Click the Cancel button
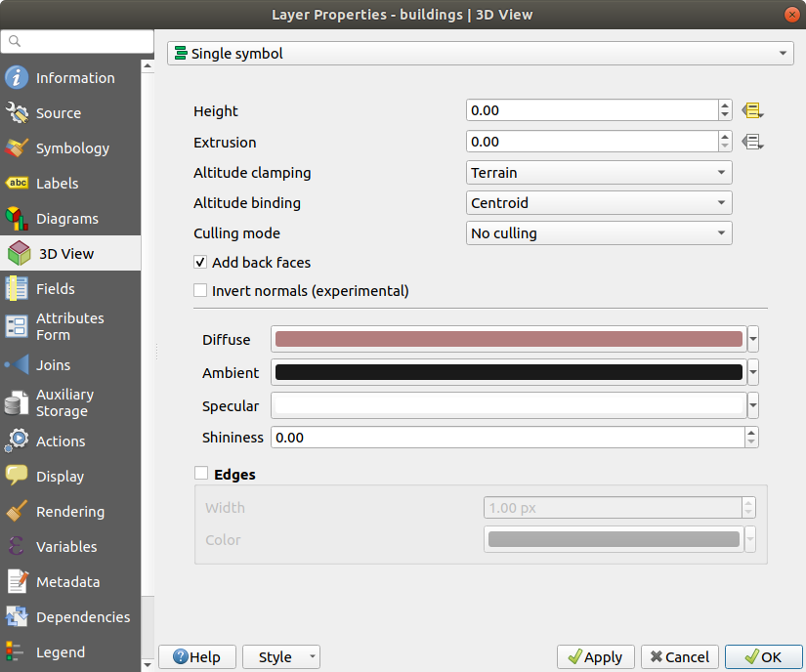Image resolution: width=806 pixels, height=672 pixels. click(680, 656)
